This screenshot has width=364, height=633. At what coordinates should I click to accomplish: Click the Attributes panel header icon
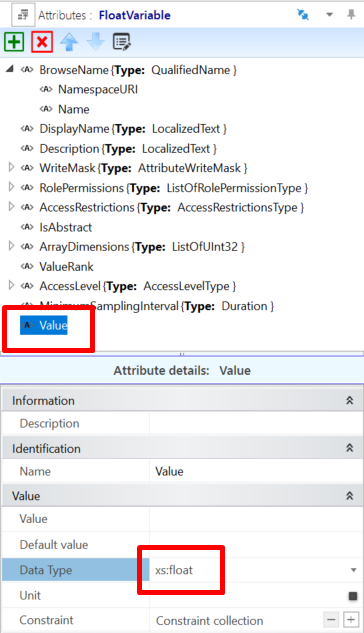(x=23, y=15)
